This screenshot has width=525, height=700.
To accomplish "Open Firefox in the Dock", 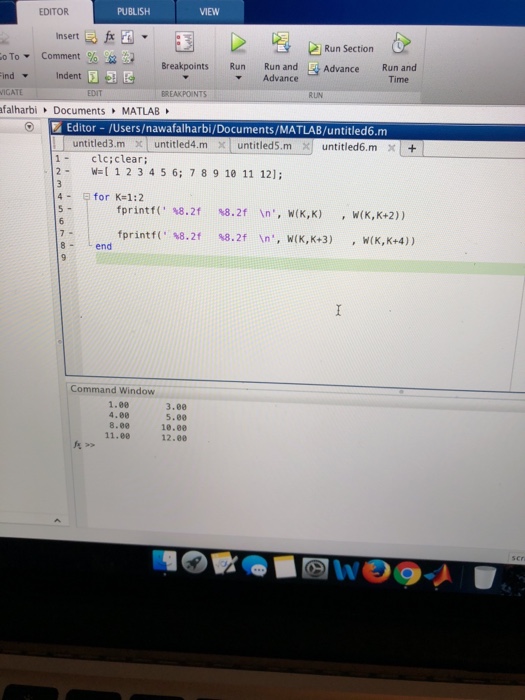I will pyautogui.click(x=376, y=571).
